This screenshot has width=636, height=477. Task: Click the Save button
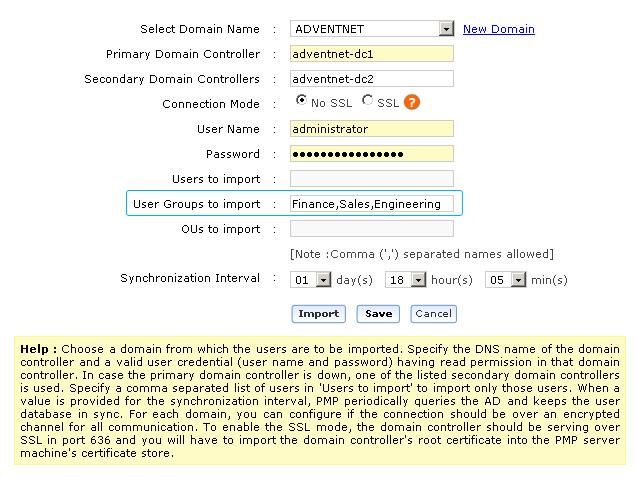click(378, 314)
